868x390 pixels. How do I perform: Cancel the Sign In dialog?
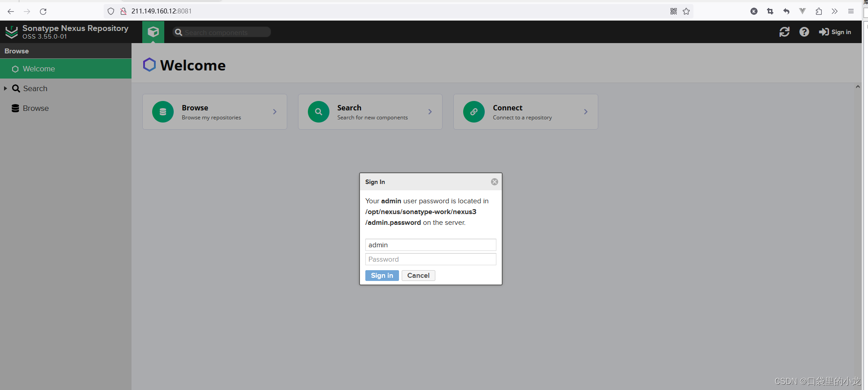click(418, 276)
